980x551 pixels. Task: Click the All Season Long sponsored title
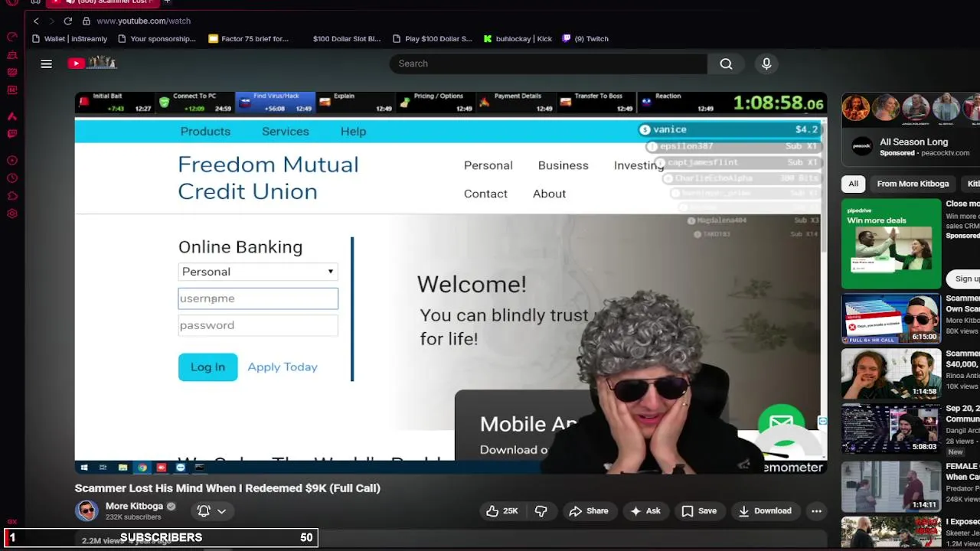(913, 142)
